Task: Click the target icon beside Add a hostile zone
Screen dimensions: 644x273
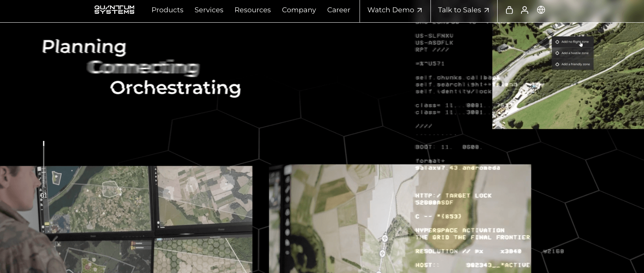Action: tap(557, 53)
